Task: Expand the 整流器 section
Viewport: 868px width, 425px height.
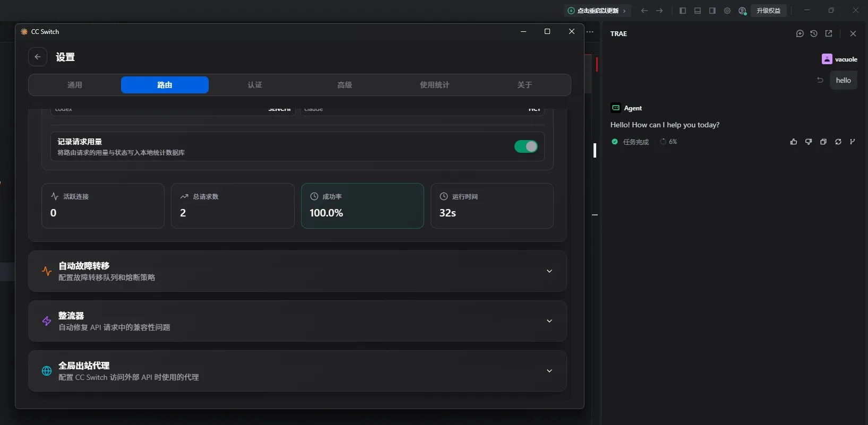Action: [x=297, y=321]
